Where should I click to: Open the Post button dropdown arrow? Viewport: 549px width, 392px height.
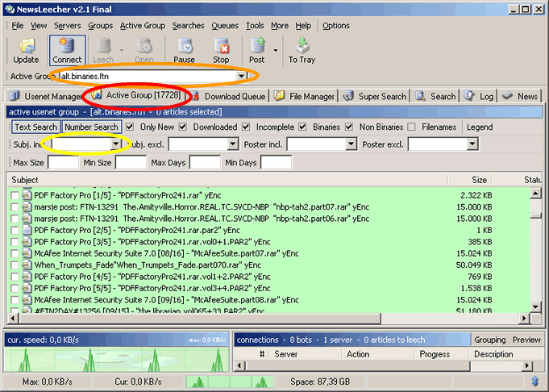point(276,50)
